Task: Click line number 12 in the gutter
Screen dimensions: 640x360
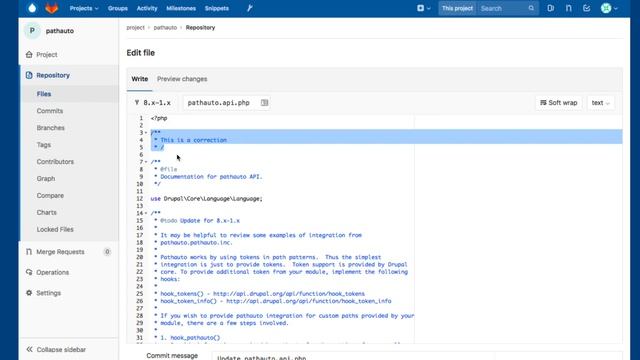Action: click(140, 199)
